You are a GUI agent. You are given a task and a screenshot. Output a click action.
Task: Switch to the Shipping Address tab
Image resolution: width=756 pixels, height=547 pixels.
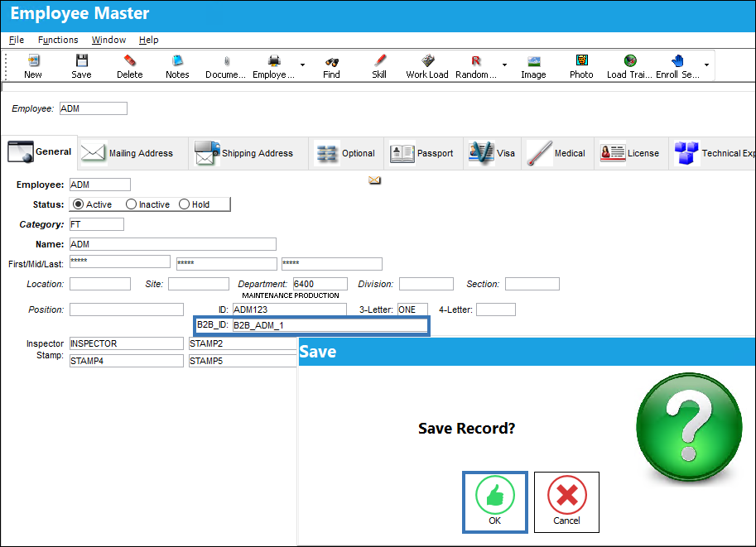click(248, 153)
